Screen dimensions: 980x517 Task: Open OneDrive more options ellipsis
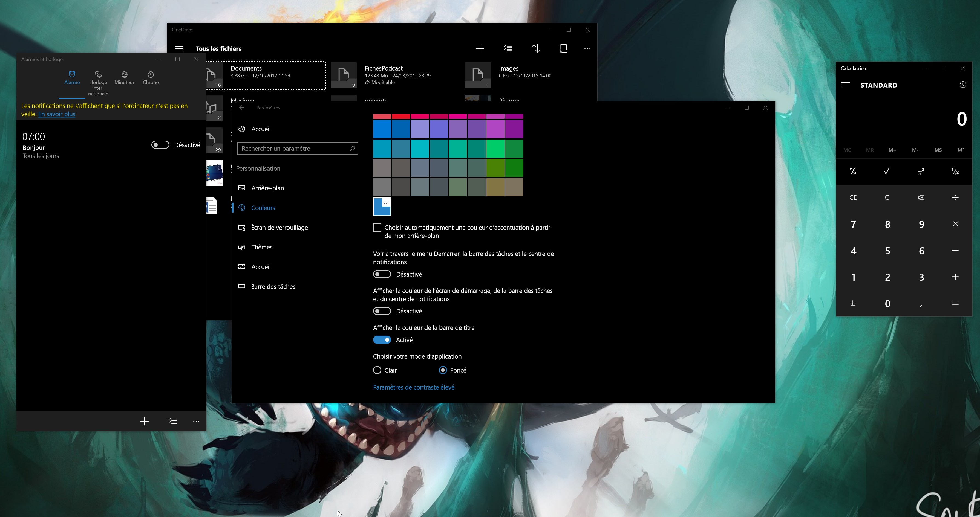pos(587,49)
